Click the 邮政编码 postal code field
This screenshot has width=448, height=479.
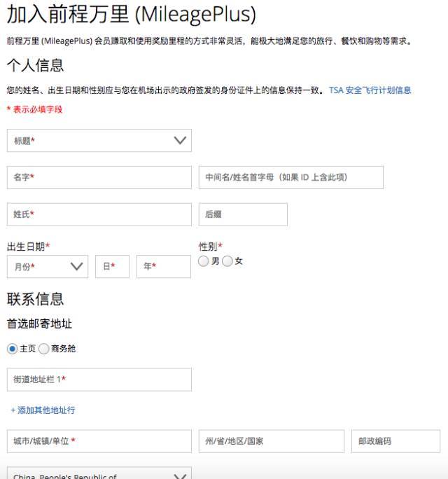coord(395,441)
